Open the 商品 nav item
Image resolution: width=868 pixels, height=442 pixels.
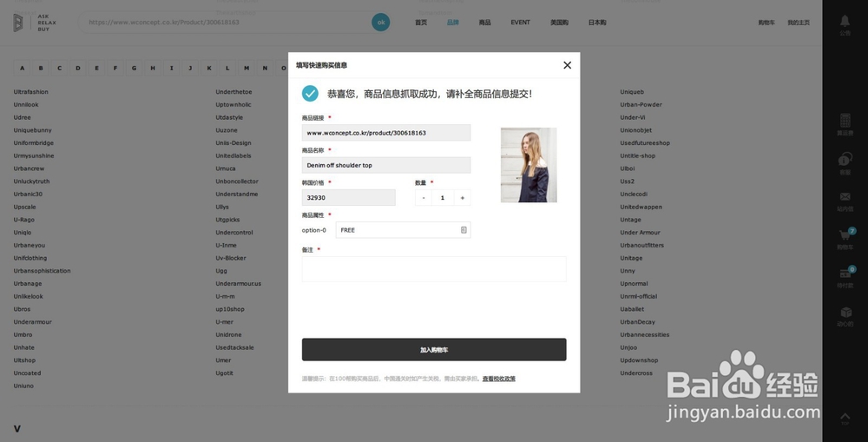click(485, 23)
